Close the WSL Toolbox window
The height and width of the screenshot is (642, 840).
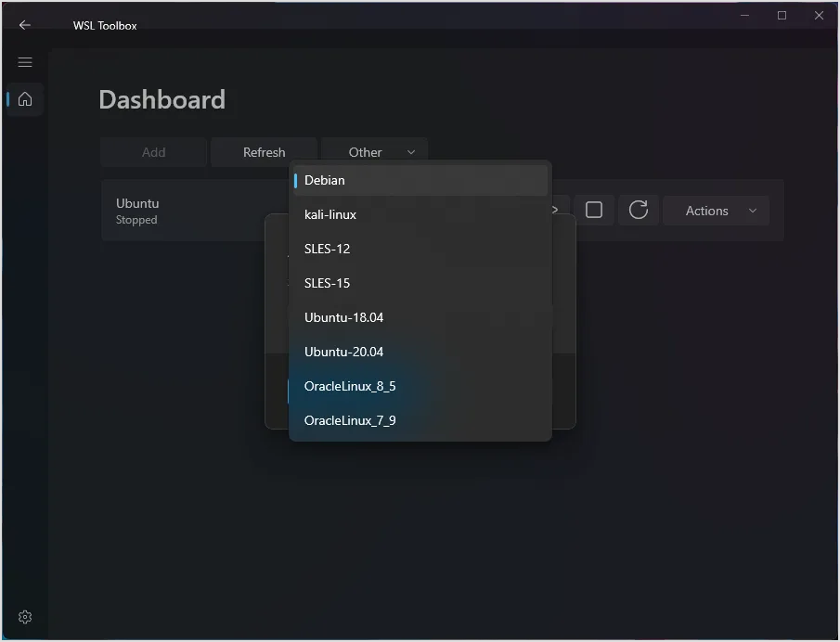[819, 16]
